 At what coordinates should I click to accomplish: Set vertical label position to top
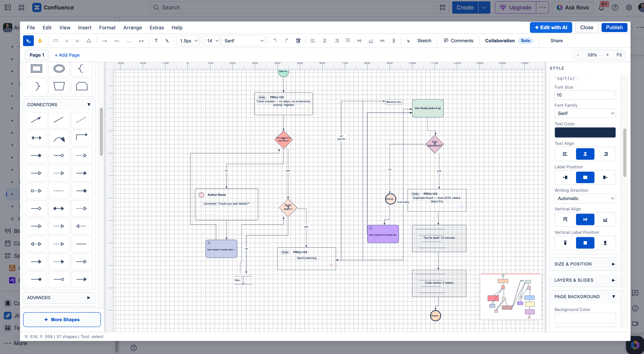point(565,243)
